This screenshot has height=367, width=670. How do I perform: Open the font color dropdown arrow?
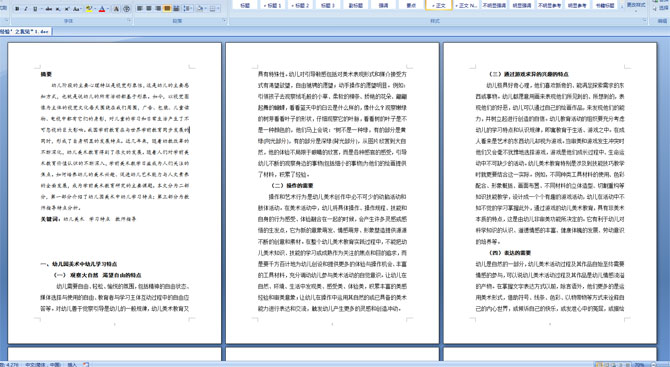108,9
